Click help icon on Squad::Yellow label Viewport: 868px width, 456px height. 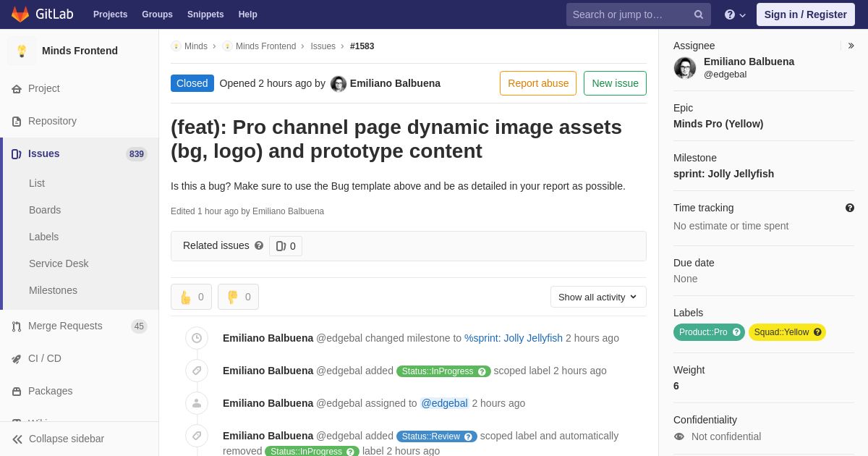point(817,332)
